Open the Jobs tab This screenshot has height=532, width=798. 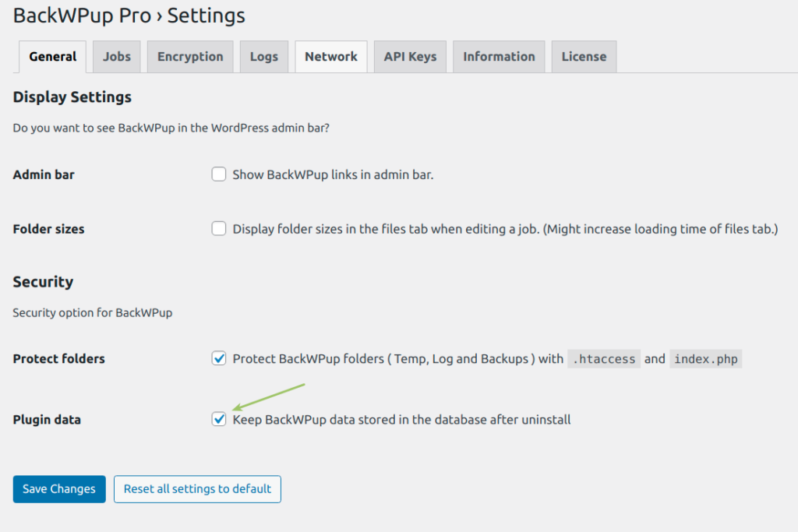(x=116, y=56)
